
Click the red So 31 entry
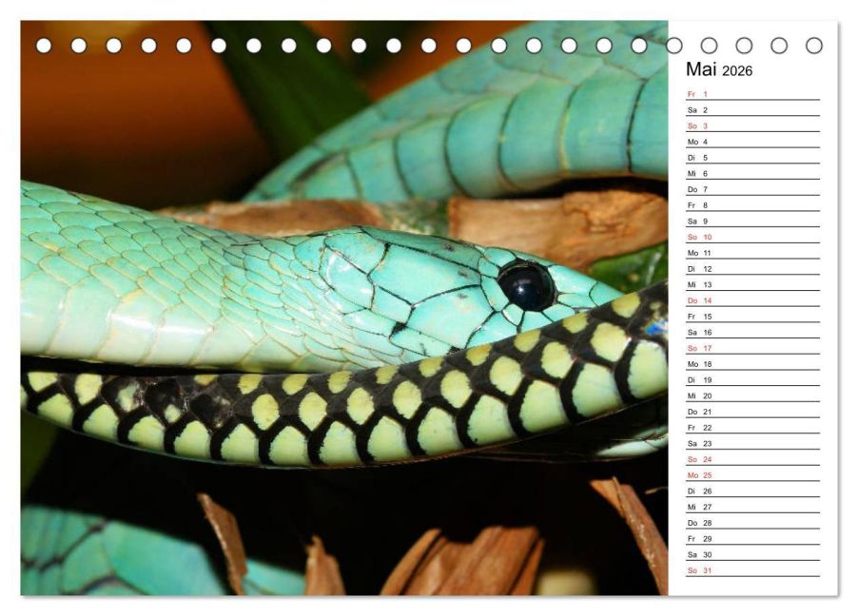click(x=751, y=570)
